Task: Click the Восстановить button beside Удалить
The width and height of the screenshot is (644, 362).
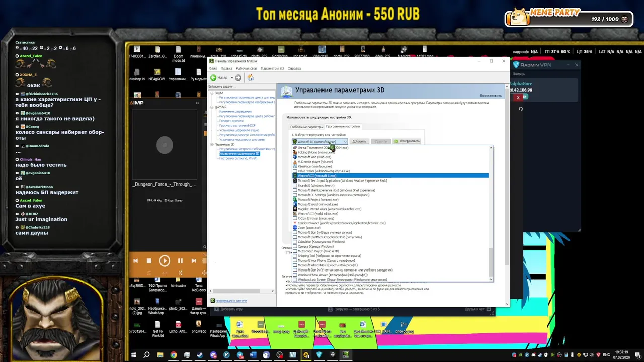Action: (x=407, y=141)
